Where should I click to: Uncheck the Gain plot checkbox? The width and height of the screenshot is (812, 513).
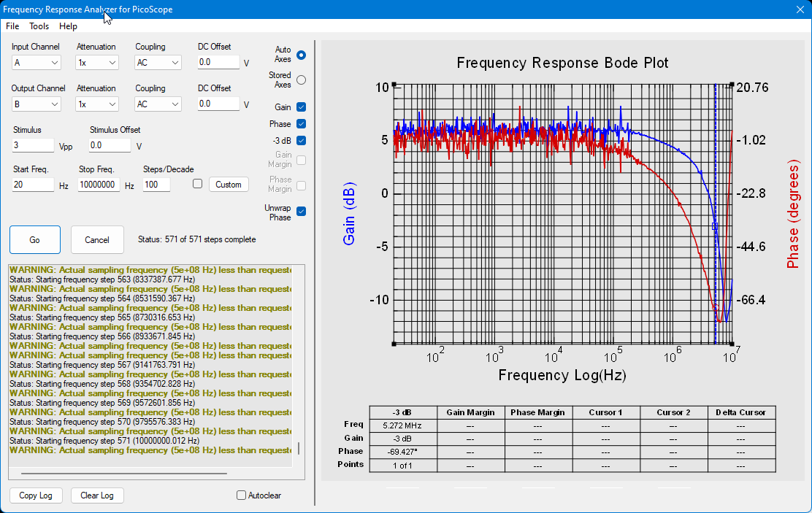tap(302, 107)
